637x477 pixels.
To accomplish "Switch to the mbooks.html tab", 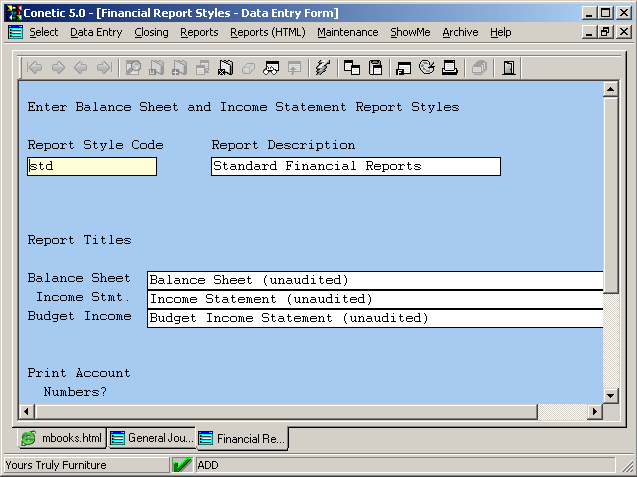I will click(62, 438).
